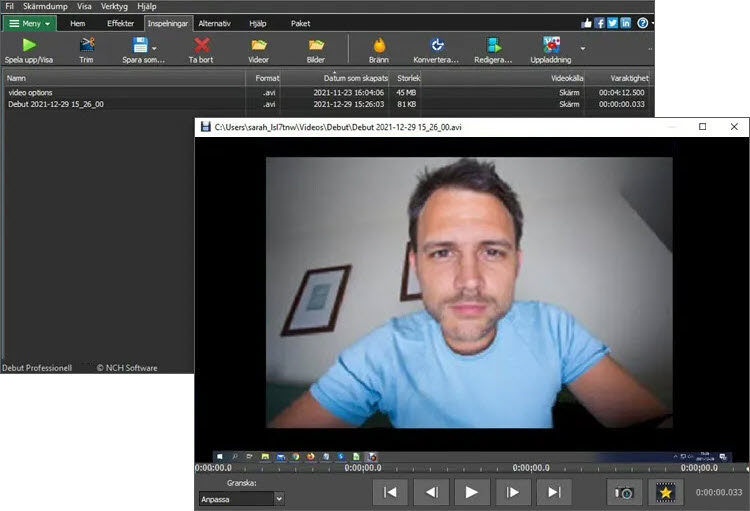Jump to end of video in player
This screenshot has width=750, height=511.
coord(554,492)
